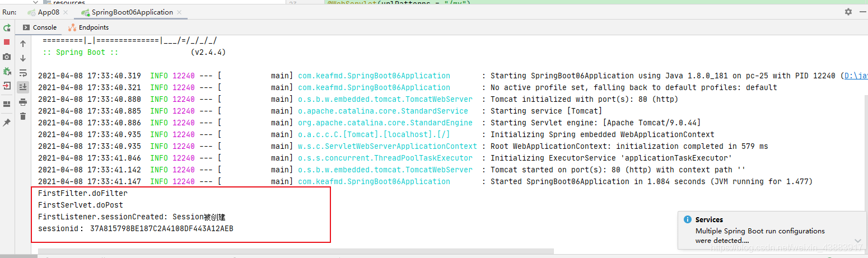The height and width of the screenshot is (258, 868).
Task: Select 'Initializing ExecutorService' log message
Action: (x=612, y=158)
